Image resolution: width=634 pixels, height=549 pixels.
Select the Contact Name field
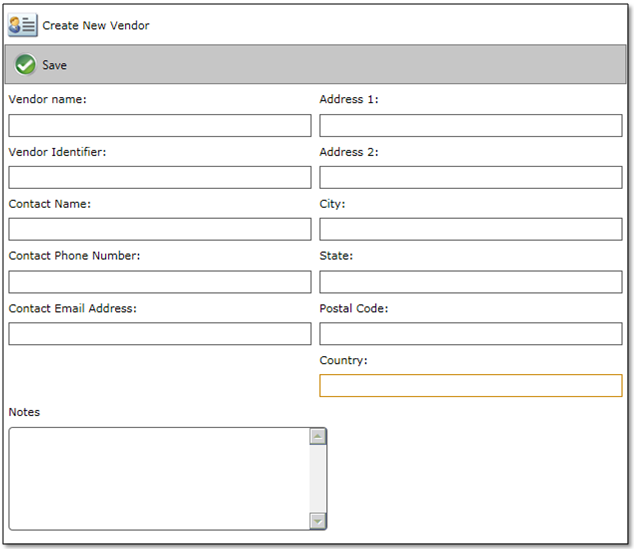pyautogui.click(x=160, y=229)
